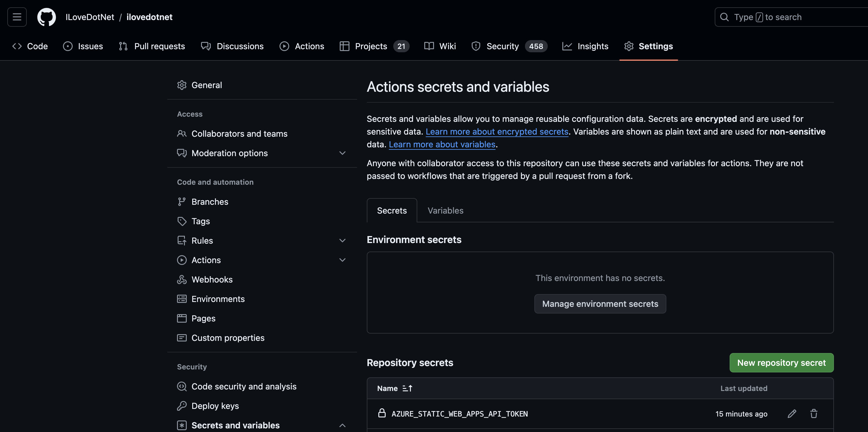The width and height of the screenshot is (868, 432).
Task: Click the Last updated column header
Action: 744,389
